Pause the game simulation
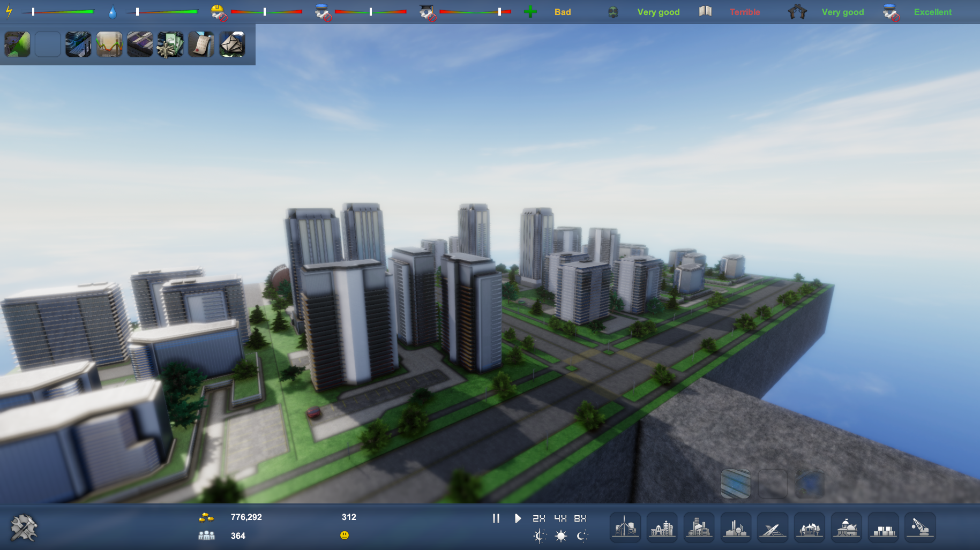The height and width of the screenshot is (550, 980). pyautogui.click(x=496, y=518)
